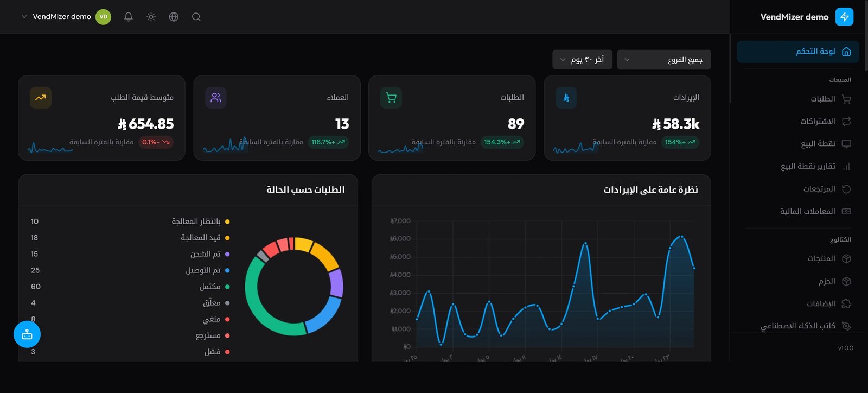Click the purple donut chart segment
This screenshot has height=393, width=868.
tap(337, 283)
